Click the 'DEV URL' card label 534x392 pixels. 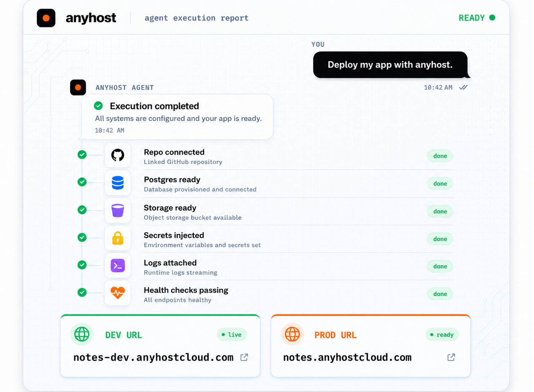coord(123,335)
